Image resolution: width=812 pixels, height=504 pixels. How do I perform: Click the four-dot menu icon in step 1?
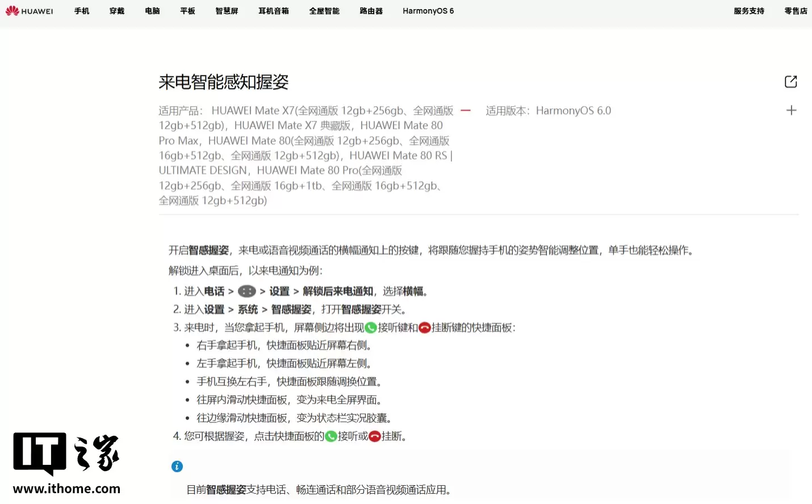pos(246,291)
